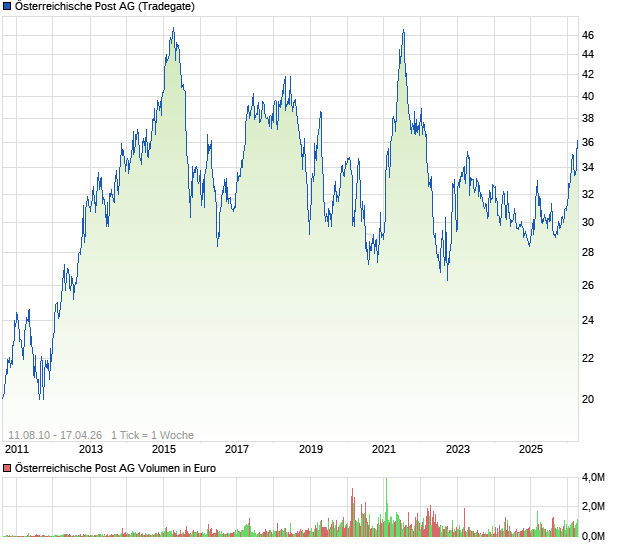Click the 2025 x-axis label
The width and height of the screenshot is (620, 546).
531,449
